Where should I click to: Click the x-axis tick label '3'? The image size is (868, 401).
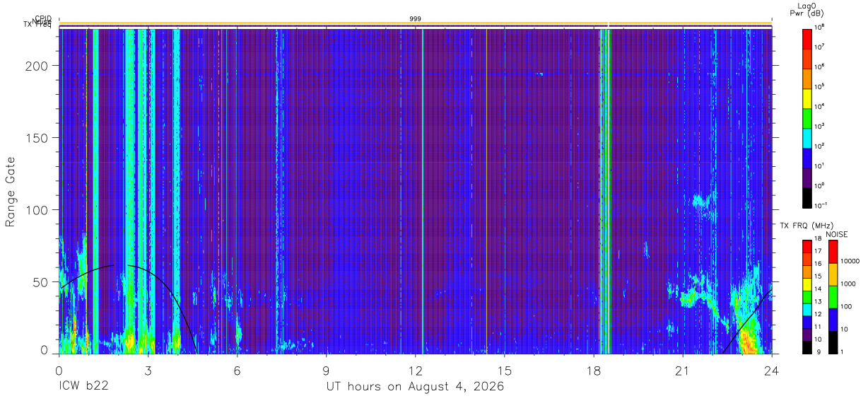click(x=148, y=369)
